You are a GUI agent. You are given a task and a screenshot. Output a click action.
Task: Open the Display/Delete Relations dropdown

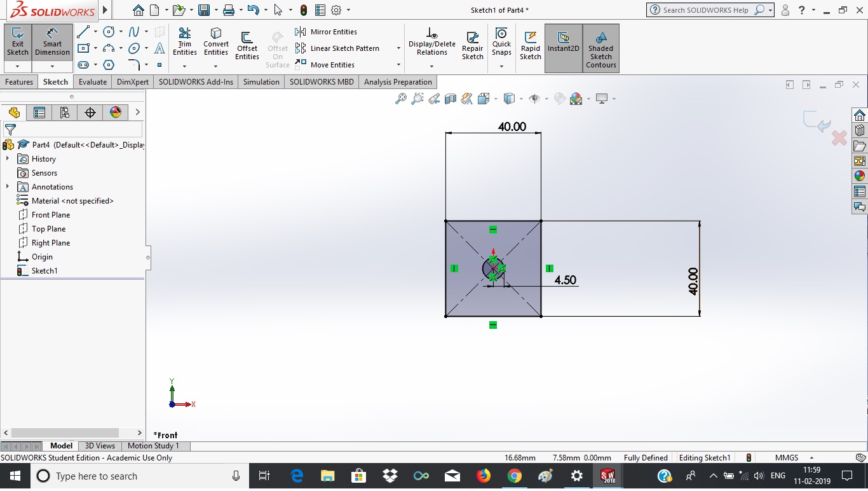431,66
